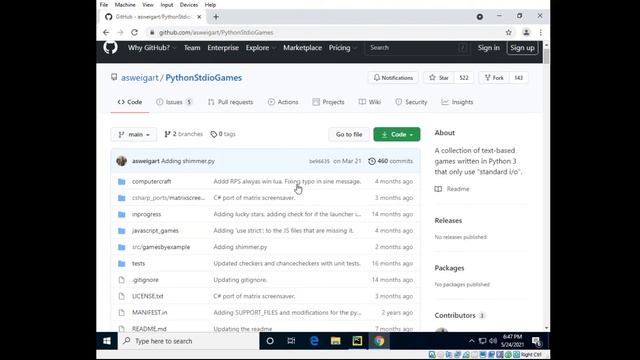Screen dimensions: 640x360
Task: Switch to the Insights tab
Action: click(457, 102)
